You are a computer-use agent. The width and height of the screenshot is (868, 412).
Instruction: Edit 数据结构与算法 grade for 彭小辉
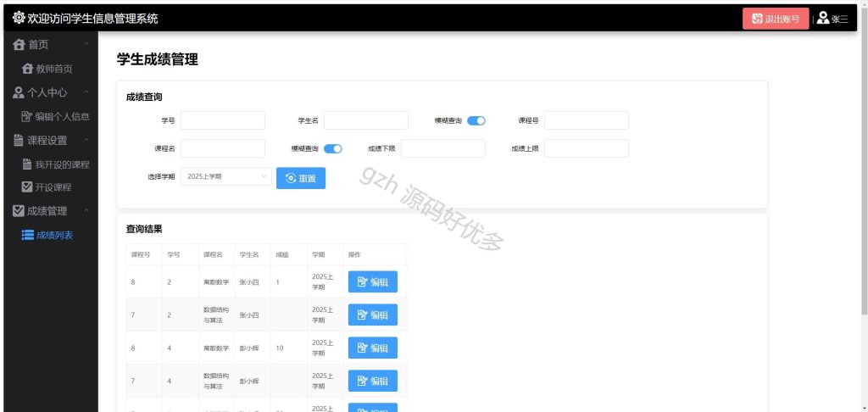(373, 381)
